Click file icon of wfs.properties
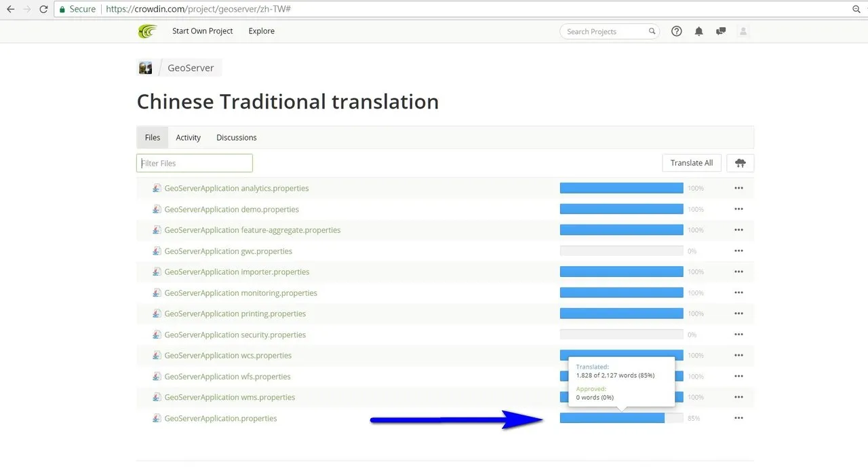This screenshot has width=868, height=467. (157, 376)
